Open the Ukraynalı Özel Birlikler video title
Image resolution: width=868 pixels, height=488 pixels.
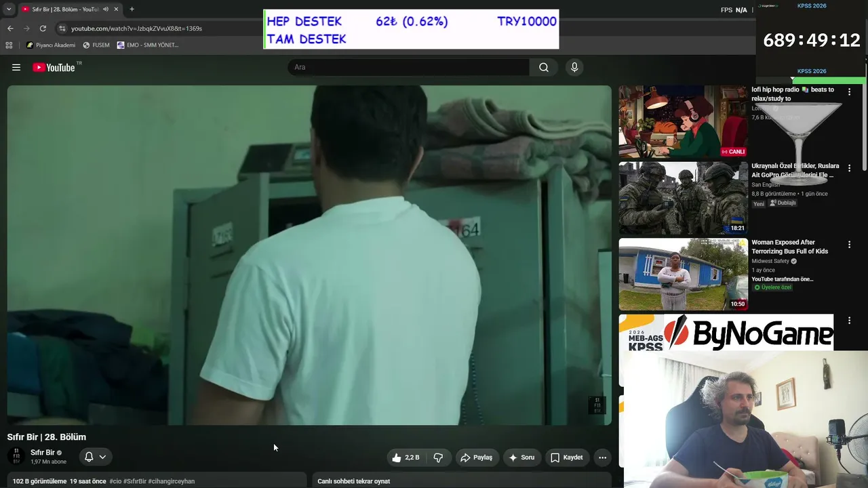795,170
